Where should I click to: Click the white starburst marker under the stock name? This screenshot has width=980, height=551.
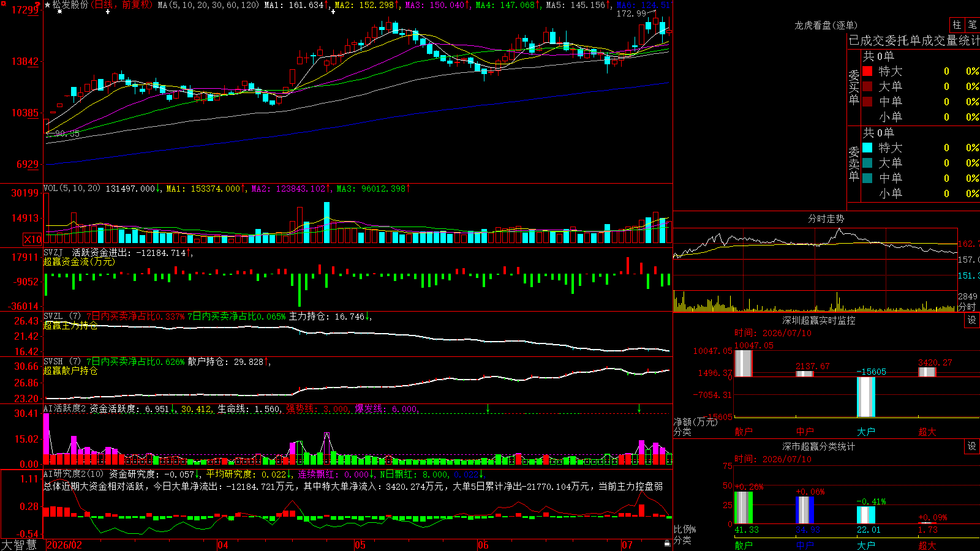click(59, 12)
